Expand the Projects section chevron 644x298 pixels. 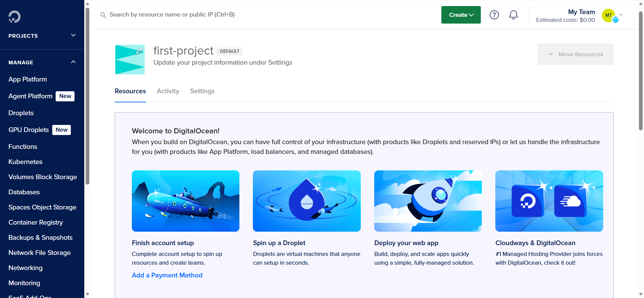coord(74,35)
